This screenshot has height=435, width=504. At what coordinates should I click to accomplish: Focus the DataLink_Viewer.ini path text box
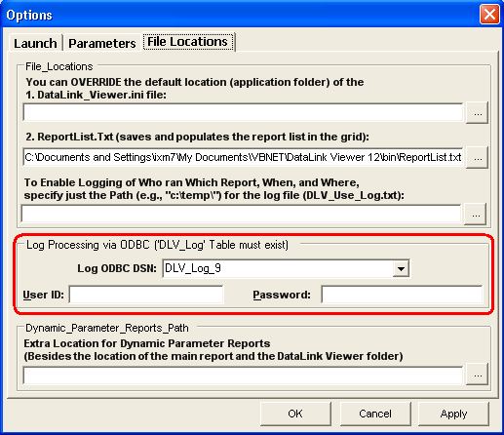tap(243, 112)
